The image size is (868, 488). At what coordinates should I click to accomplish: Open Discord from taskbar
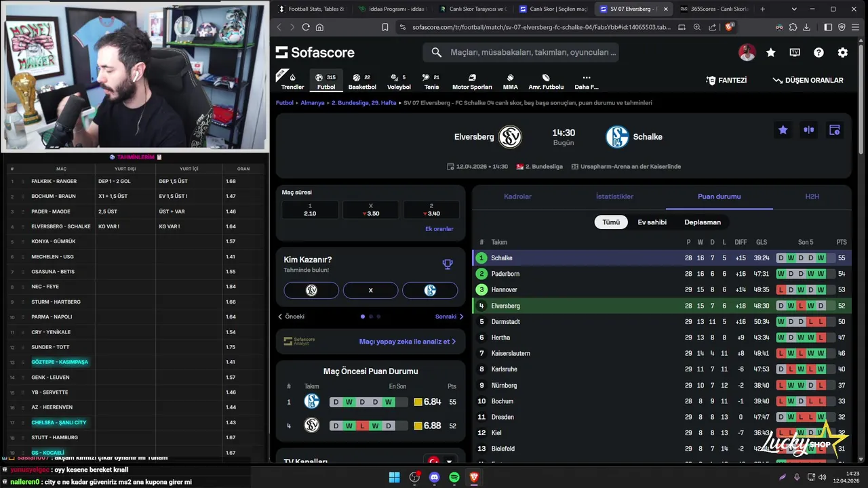click(x=435, y=477)
